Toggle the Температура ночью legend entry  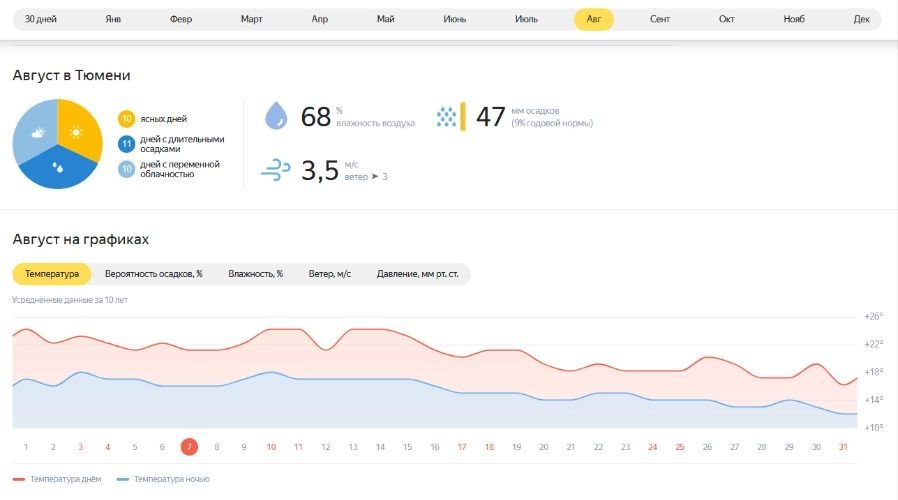click(x=163, y=479)
